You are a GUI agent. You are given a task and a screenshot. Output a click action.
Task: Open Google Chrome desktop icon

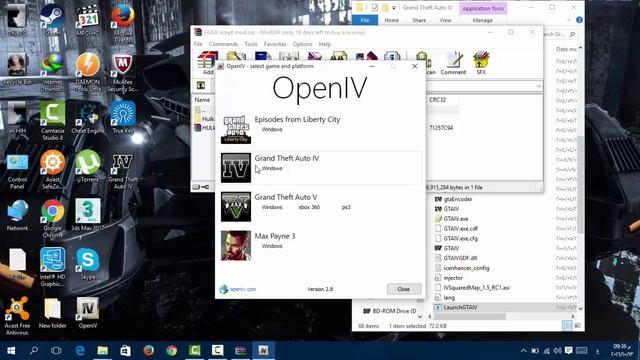pos(52,218)
